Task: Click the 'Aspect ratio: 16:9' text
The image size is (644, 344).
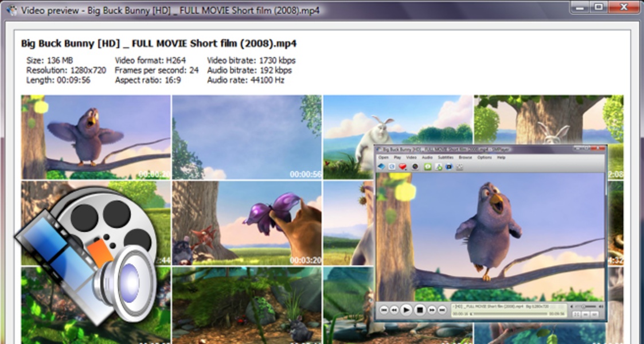Action: [148, 80]
